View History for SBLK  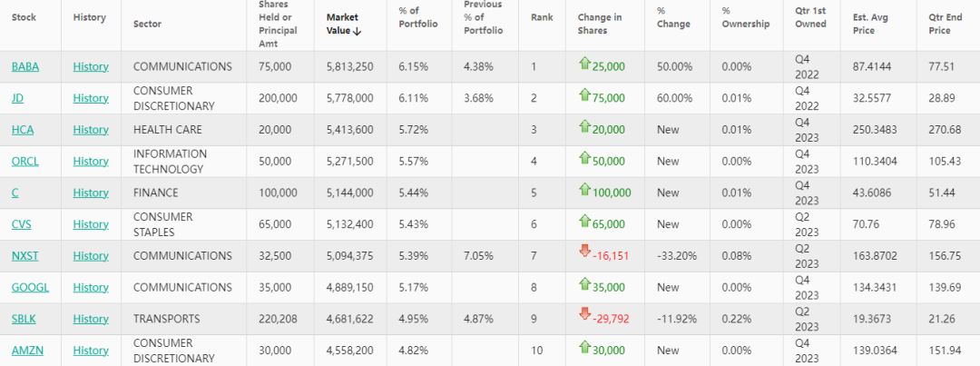tap(91, 319)
